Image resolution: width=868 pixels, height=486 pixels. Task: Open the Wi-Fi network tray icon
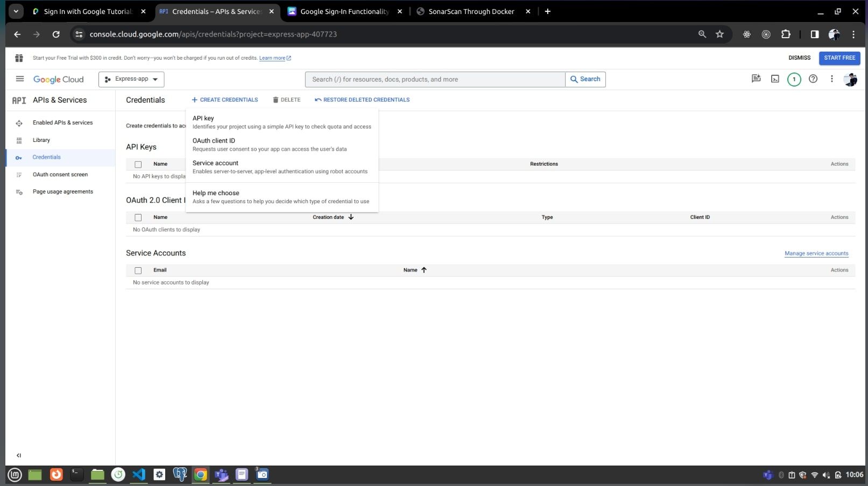814,475
